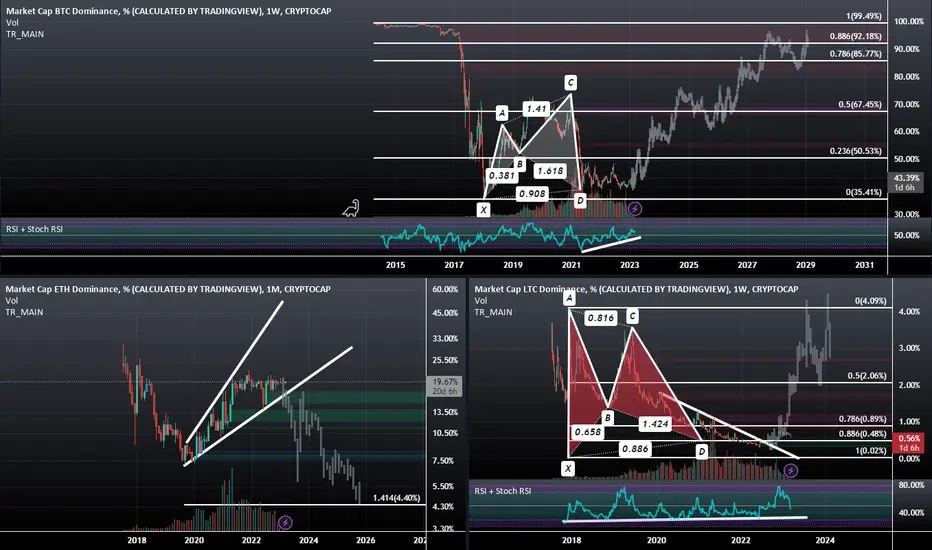
Task: Click the 0(35.41%) Fibonacci level label
Action: (x=864, y=192)
